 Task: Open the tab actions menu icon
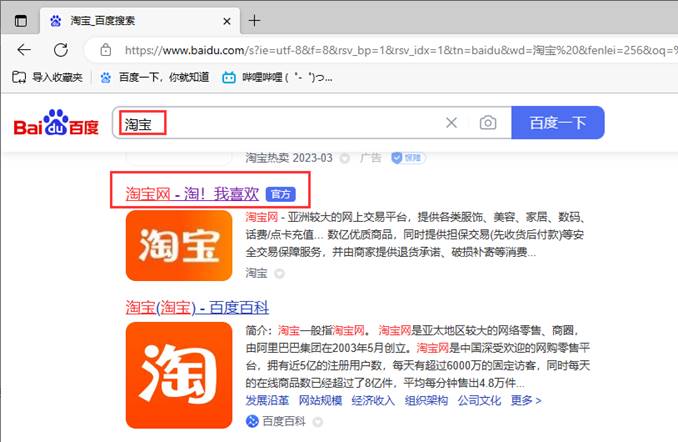click(x=20, y=20)
